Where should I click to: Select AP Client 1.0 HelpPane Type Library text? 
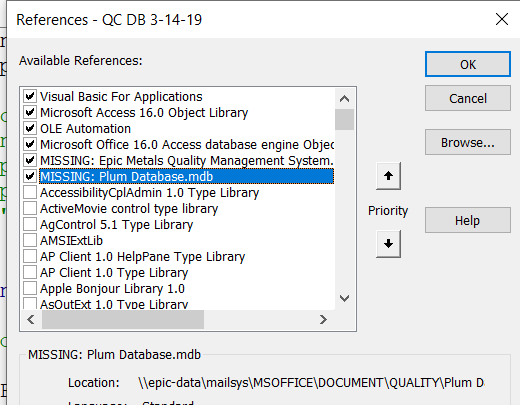point(142,256)
